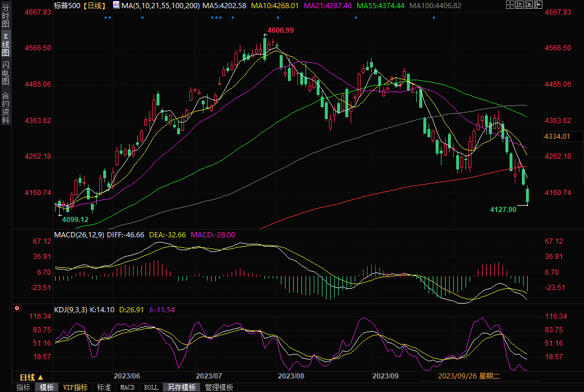Click the red circle marker beside KDJ
584x392 pixels.
17,308
